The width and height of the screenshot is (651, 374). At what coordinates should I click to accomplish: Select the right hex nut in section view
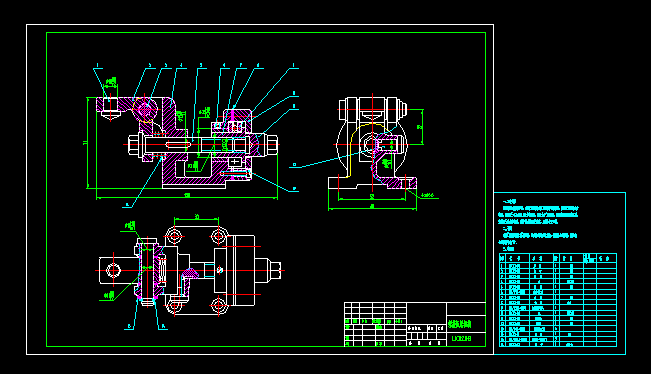pyautogui.click(x=271, y=144)
